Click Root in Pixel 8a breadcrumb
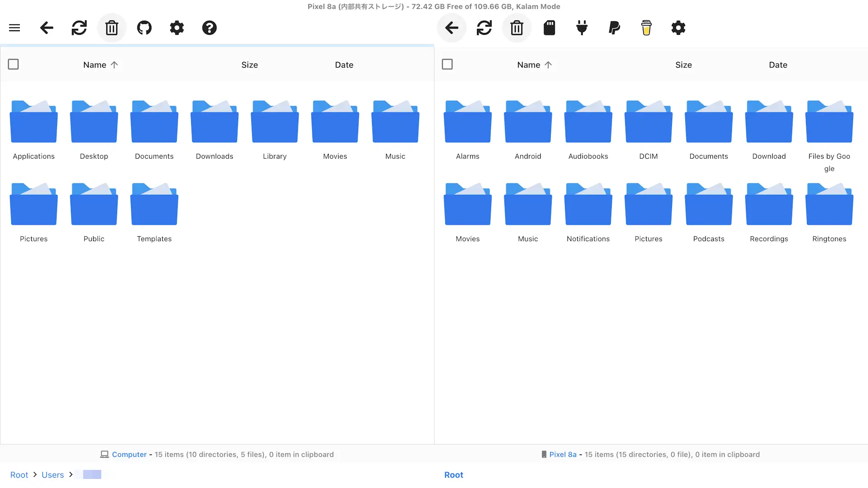Viewport: 868px width, 488px height. pyautogui.click(x=453, y=475)
